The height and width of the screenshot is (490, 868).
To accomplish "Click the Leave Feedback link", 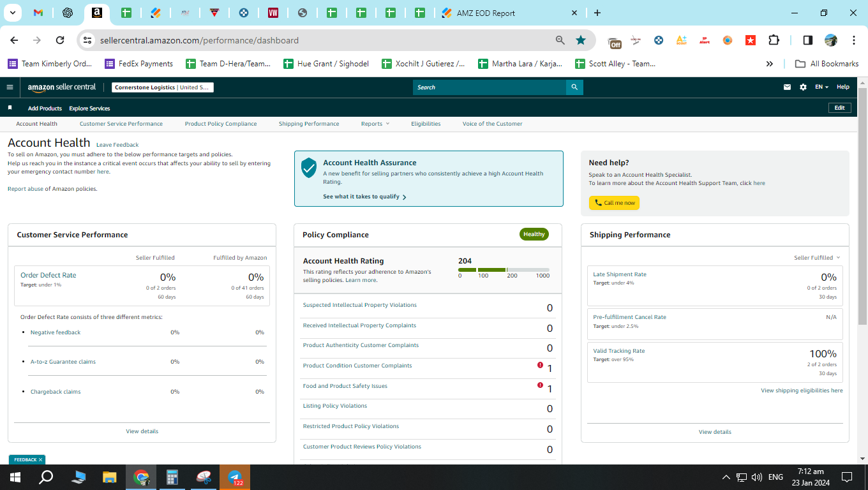I will [x=117, y=145].
